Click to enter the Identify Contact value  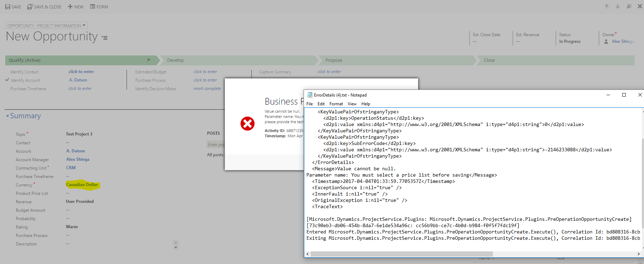tap(81, 72)
